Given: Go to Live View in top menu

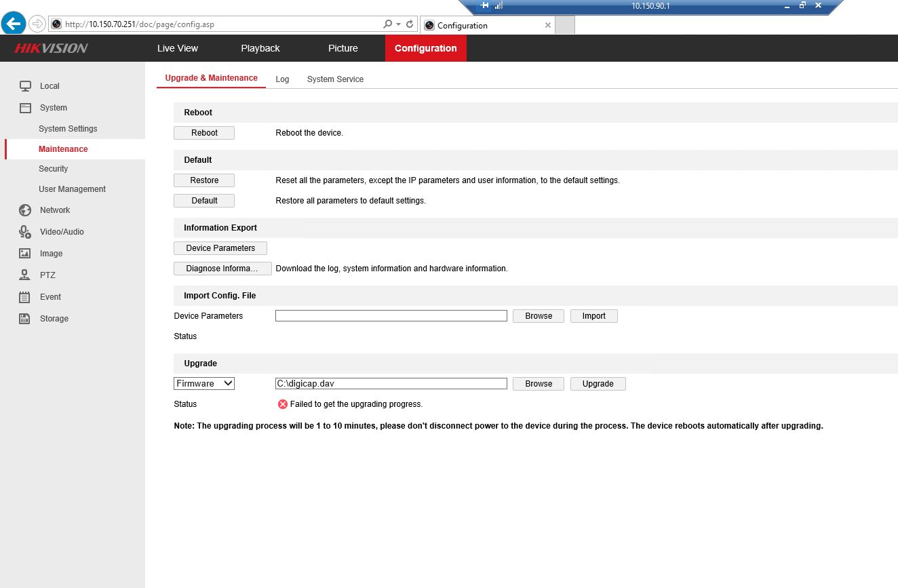Looking at the screenshot, I should pyautogui.click(x=178, y=48).
